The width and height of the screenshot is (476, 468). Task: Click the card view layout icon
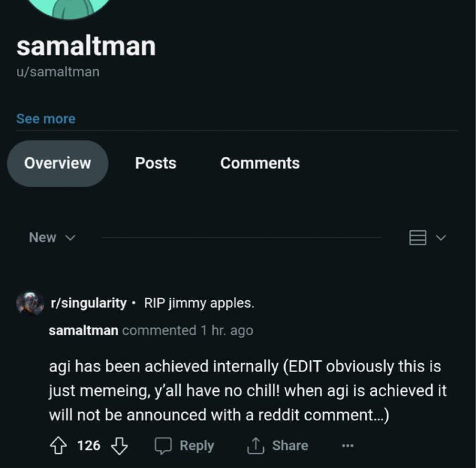point(418,237)
